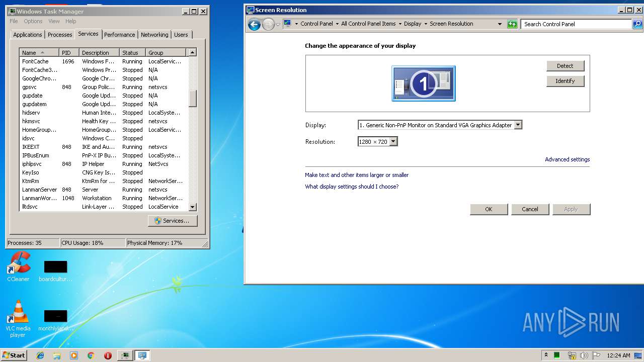644x362 pixels.
Task: Select the hidserv service row
Action: point(104,113)
